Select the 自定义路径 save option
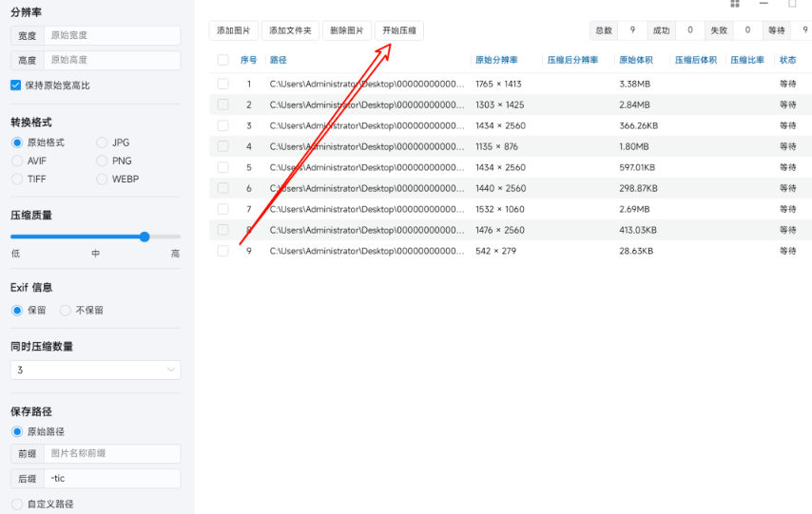The image size is (812, 514). click(x=17, y=504)
